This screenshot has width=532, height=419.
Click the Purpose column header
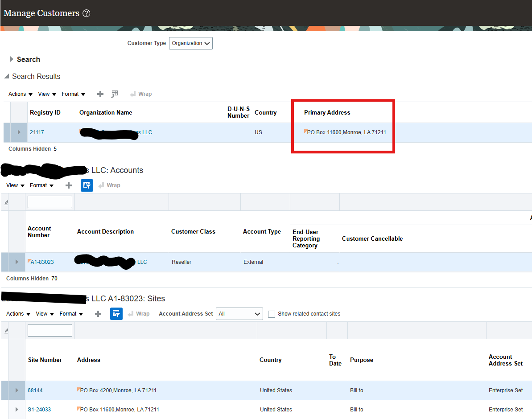click(x=362, y=360)
